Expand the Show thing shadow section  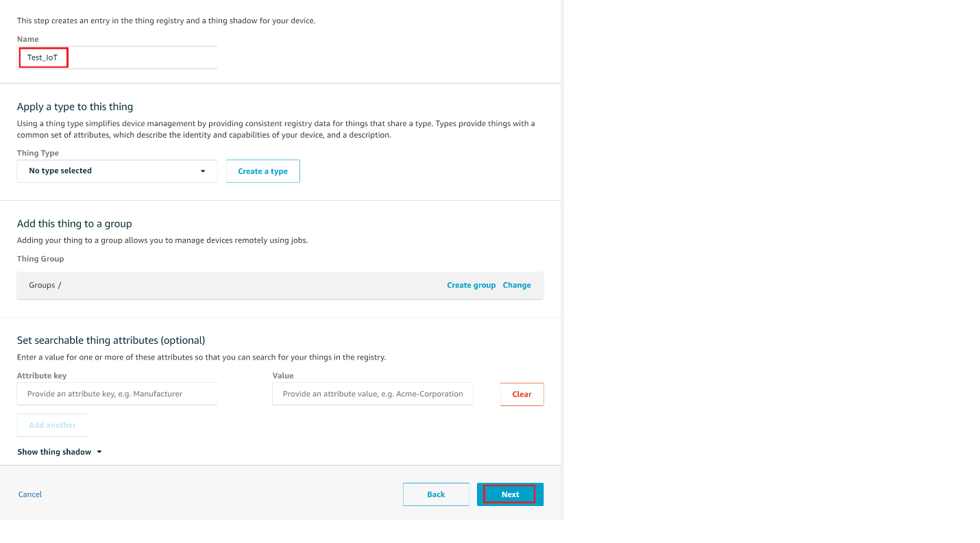[55, 452]
